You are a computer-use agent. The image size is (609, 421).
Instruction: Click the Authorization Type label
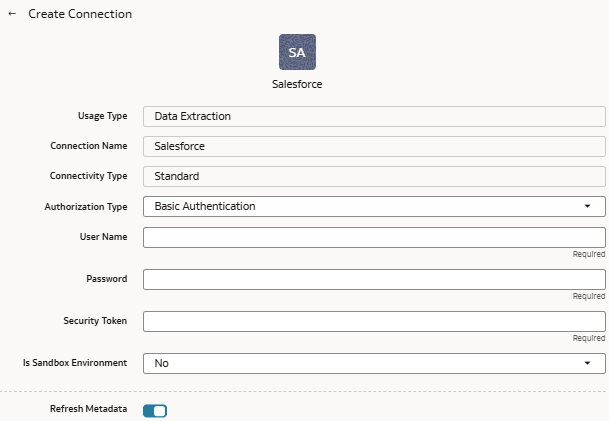(x=86, y=207)
